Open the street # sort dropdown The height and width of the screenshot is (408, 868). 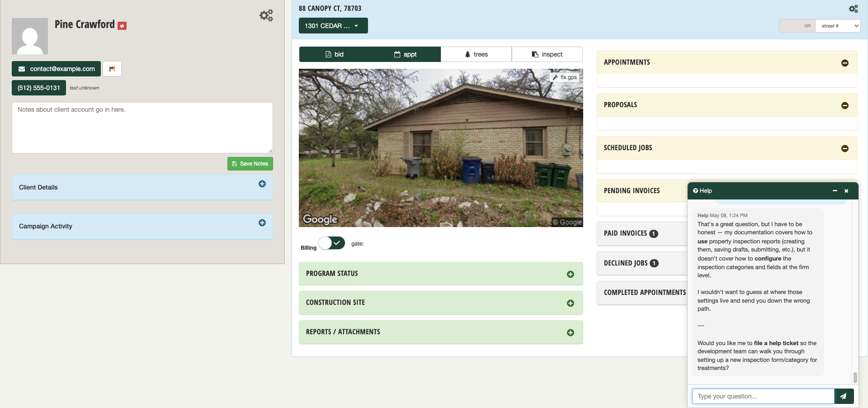tap(838, 26)
